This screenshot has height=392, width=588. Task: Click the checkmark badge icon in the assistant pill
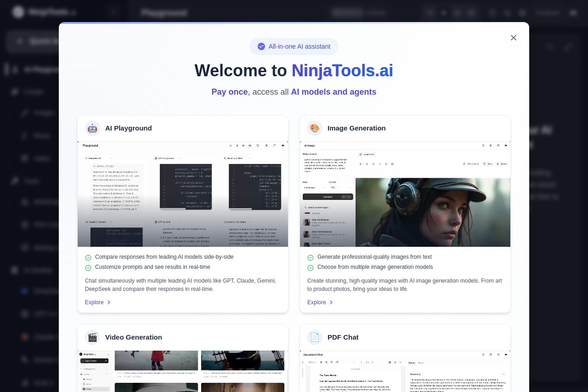click(261, 46)
